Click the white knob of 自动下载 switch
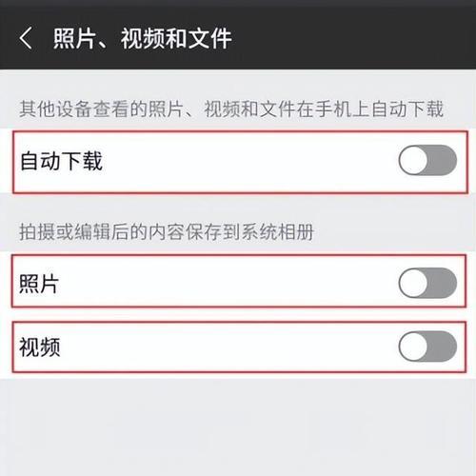Viewport: 476px width, 476px height. (413, 160)
